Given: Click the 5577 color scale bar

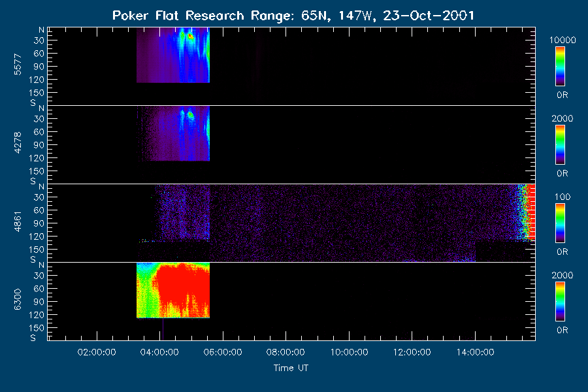Looking at the screenshot, I should tap(561, 67).
